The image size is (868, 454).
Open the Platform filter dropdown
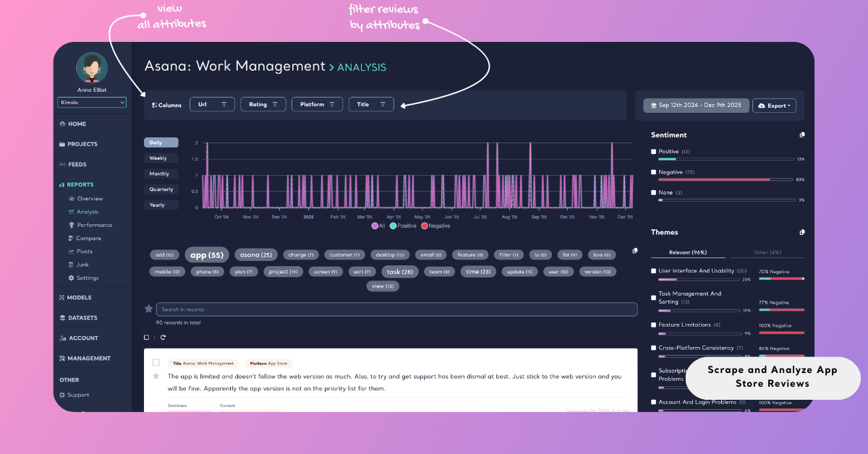pyautogui.click(x=317, y=105)
